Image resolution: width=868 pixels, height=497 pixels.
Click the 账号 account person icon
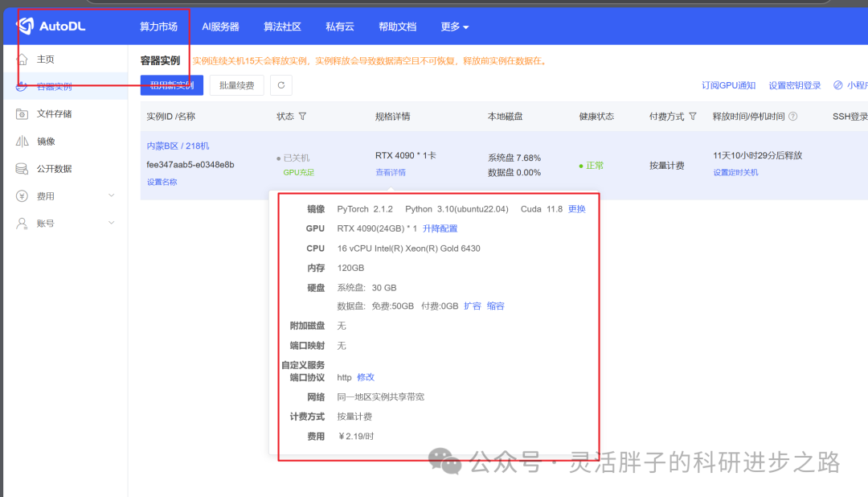[22, 224]
